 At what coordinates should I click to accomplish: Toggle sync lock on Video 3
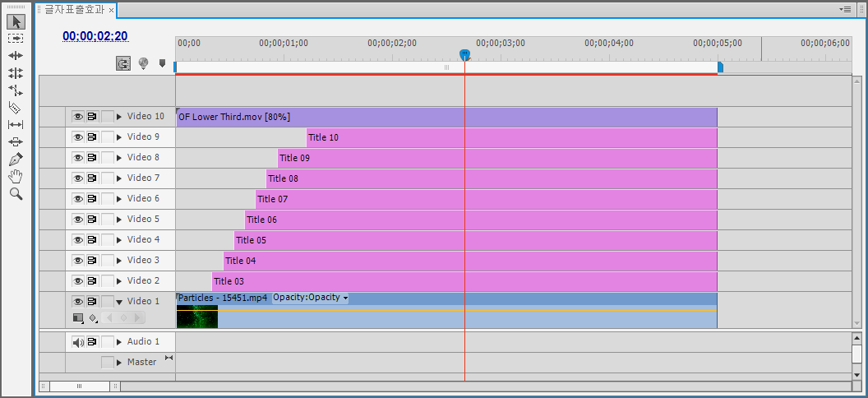click(92, 260)
